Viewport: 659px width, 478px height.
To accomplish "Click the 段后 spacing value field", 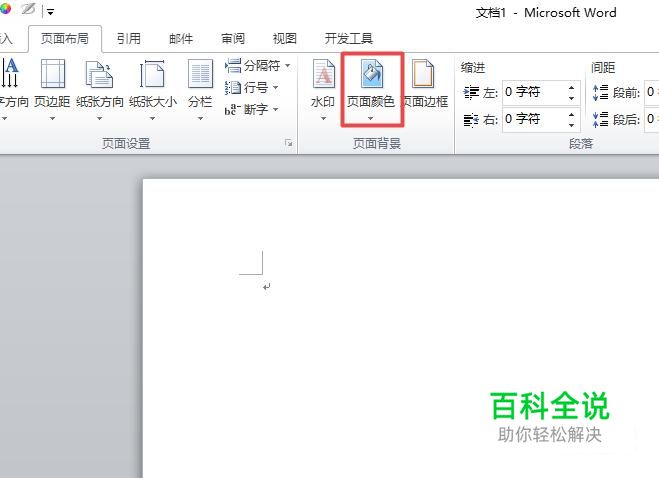I will (652, 119).
